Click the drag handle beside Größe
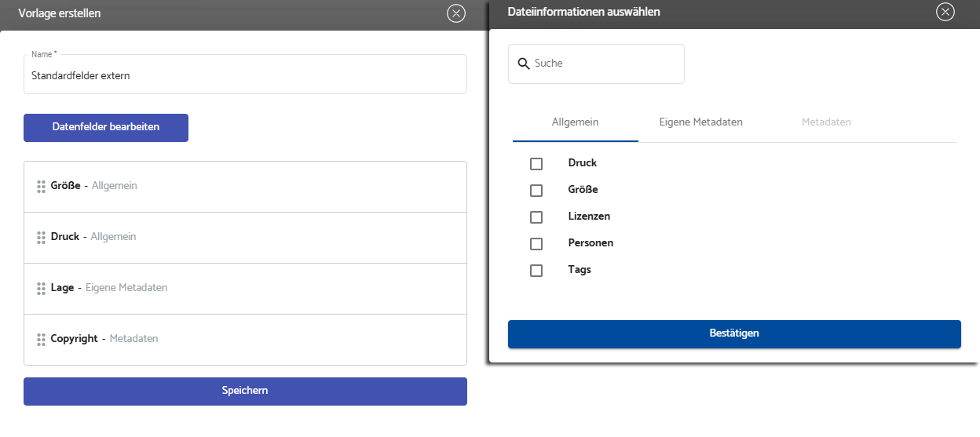 tap(41, 187)
